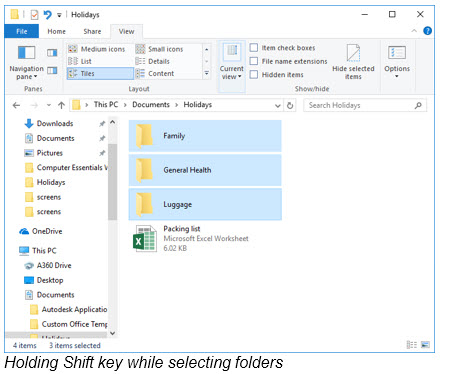This screenshot has height=374, width=458.
Task: Select the Luggage folder
Action: tap(205, 204)
